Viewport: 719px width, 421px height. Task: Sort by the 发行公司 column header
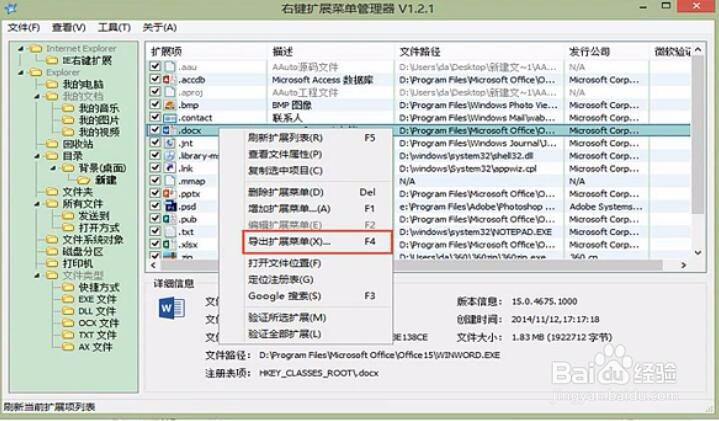click(607, 51)
